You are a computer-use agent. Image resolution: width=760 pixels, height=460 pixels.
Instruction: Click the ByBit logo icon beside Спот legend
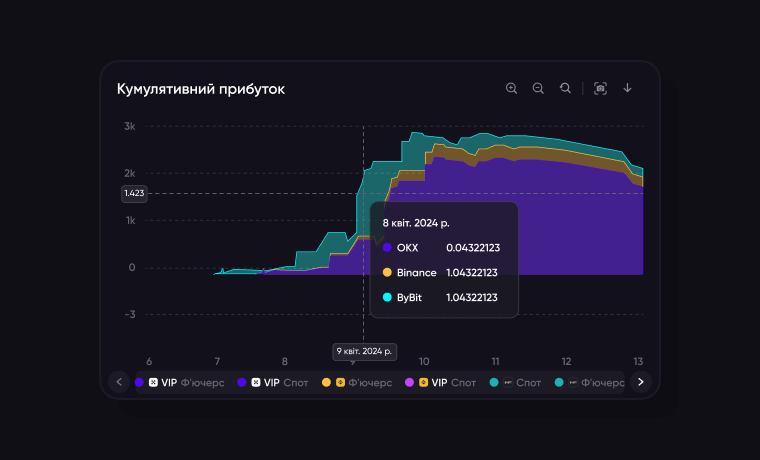tap(508, 382)
